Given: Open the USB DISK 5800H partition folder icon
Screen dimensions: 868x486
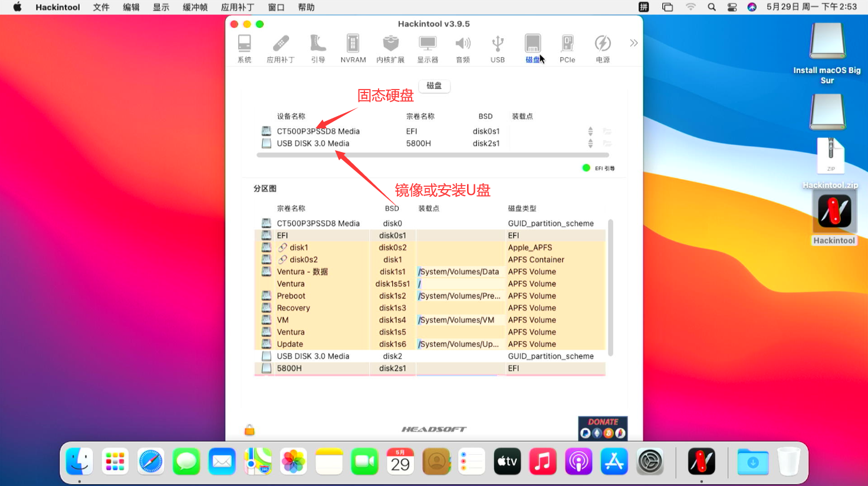Looking at the screenshot, I should coord(607,143).
